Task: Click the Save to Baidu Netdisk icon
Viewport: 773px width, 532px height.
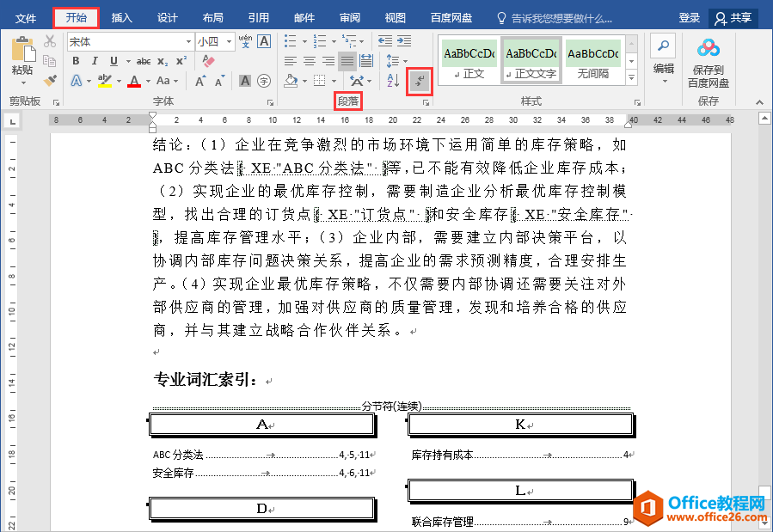Action: tap(709, 48)
